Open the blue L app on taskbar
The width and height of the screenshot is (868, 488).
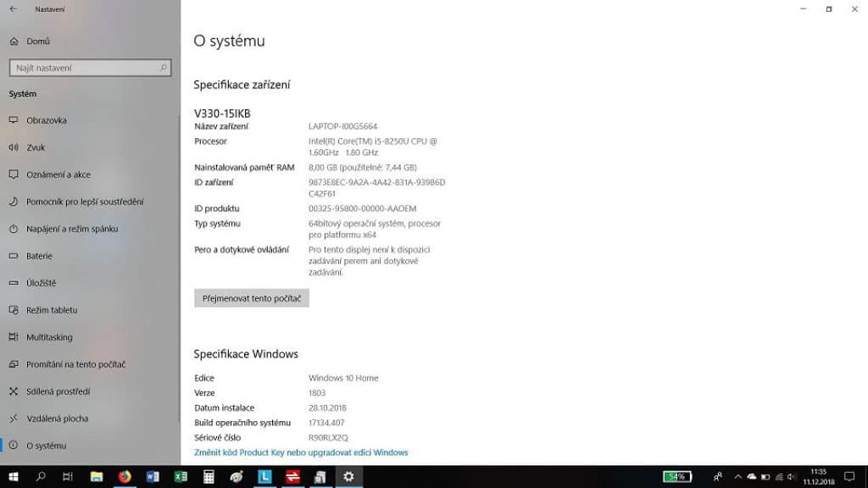(x=264, y=476)
